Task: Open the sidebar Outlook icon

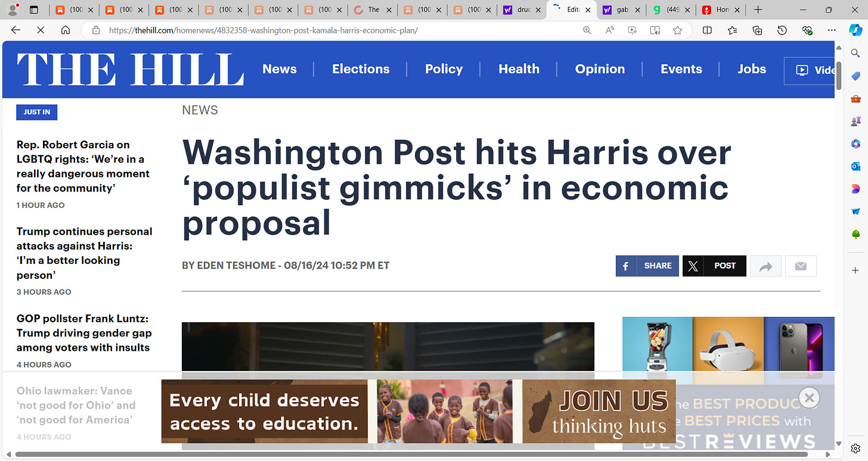Action: click(855, 166)
